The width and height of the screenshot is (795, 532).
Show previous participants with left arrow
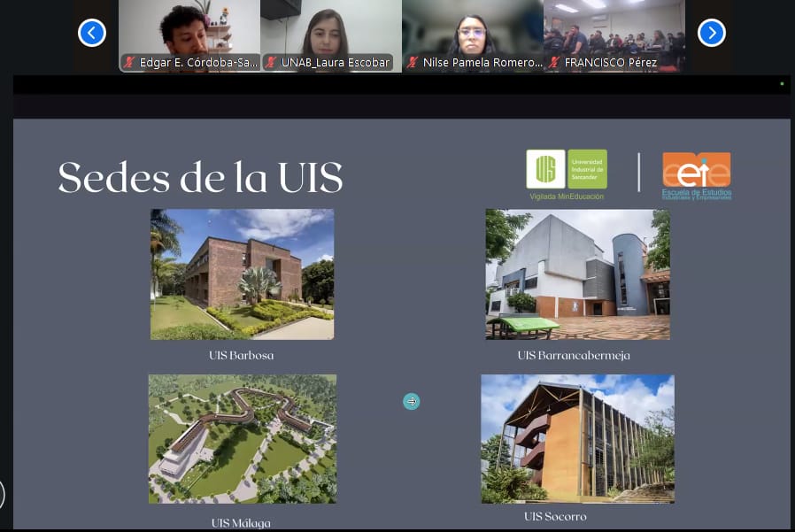(x=92, y=33)
